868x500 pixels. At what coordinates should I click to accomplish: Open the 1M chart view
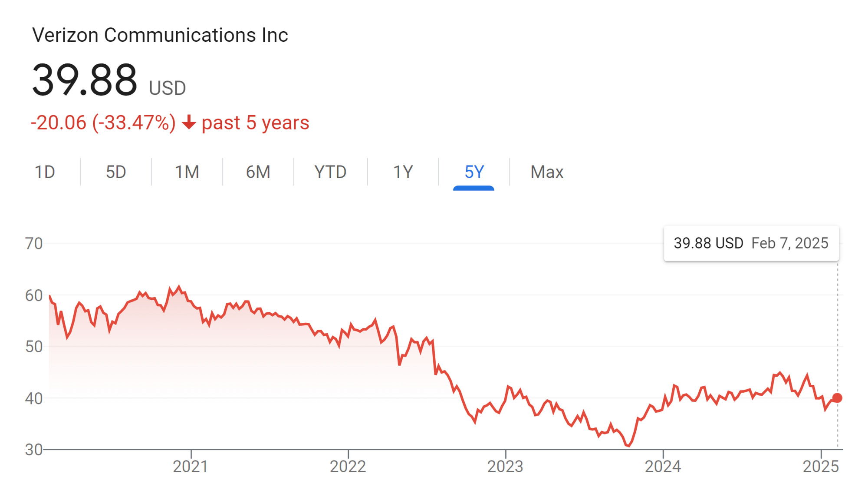click(187, 172)
